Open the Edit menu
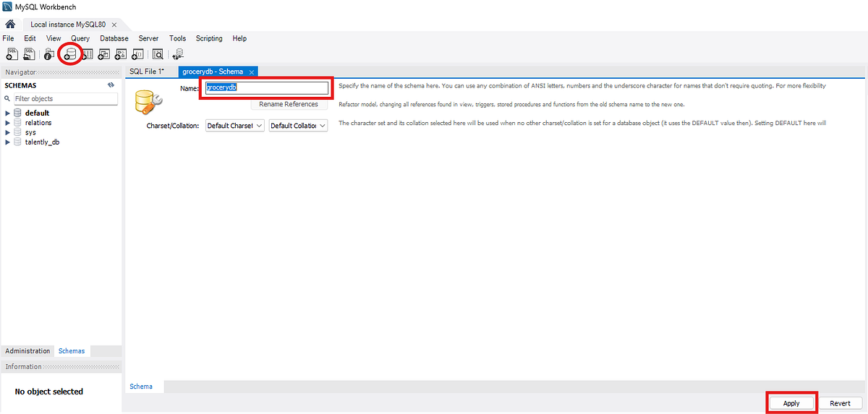The image size is (868, 414). (30, 38)
